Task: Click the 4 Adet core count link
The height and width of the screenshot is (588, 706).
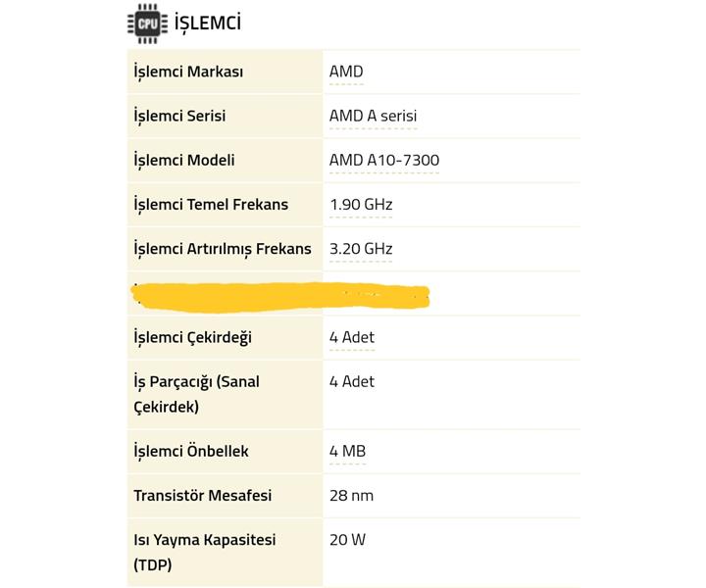Action: click(352, 337)
